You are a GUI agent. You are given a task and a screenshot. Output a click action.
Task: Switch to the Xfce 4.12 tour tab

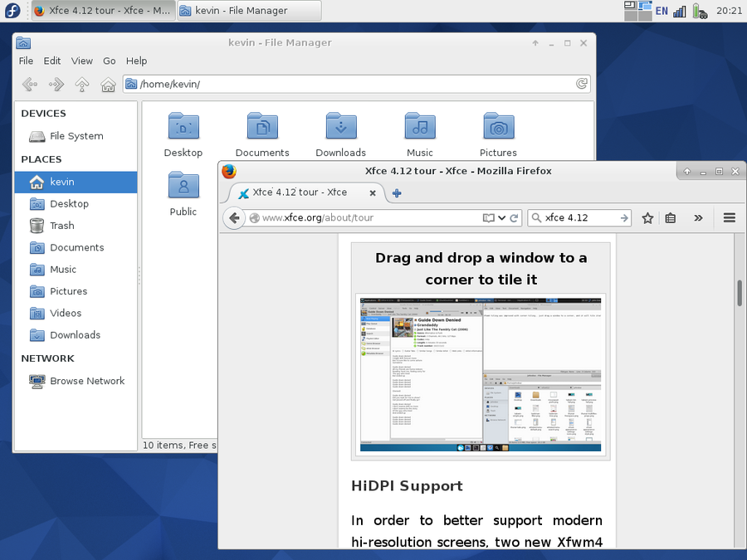pyautogui.click(x=300, y=192)
